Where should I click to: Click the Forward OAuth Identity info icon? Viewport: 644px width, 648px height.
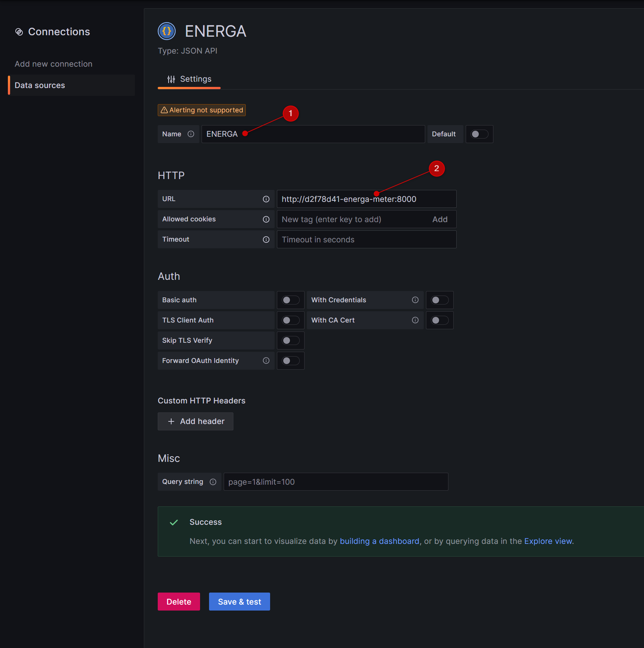point(266,360)
